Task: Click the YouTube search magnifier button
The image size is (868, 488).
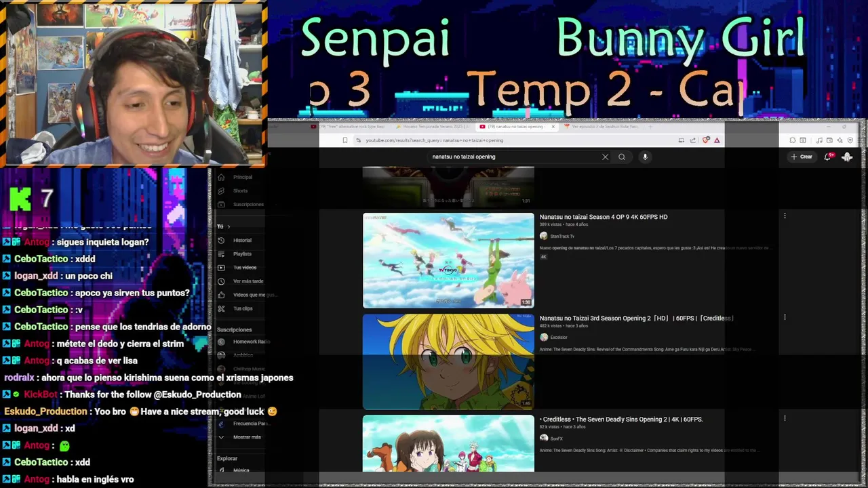Action: click(622, 157)
